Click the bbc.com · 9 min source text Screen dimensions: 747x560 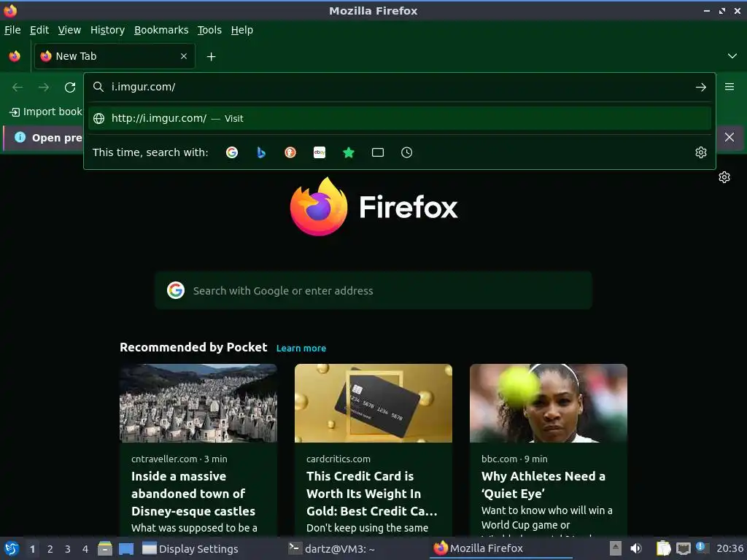tap(514, 459)
